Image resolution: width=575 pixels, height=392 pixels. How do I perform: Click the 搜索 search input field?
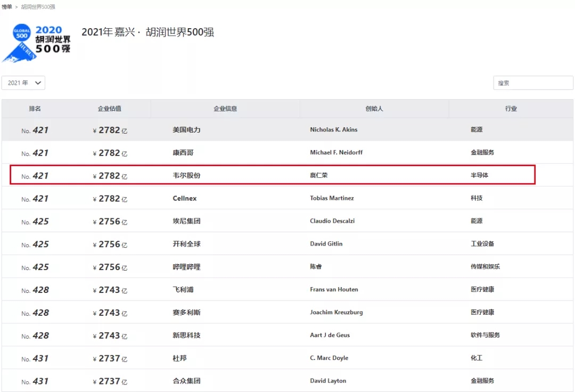(533, 83)
